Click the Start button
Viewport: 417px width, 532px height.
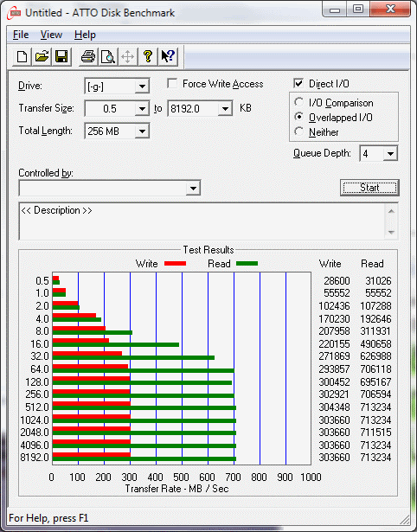369,188
